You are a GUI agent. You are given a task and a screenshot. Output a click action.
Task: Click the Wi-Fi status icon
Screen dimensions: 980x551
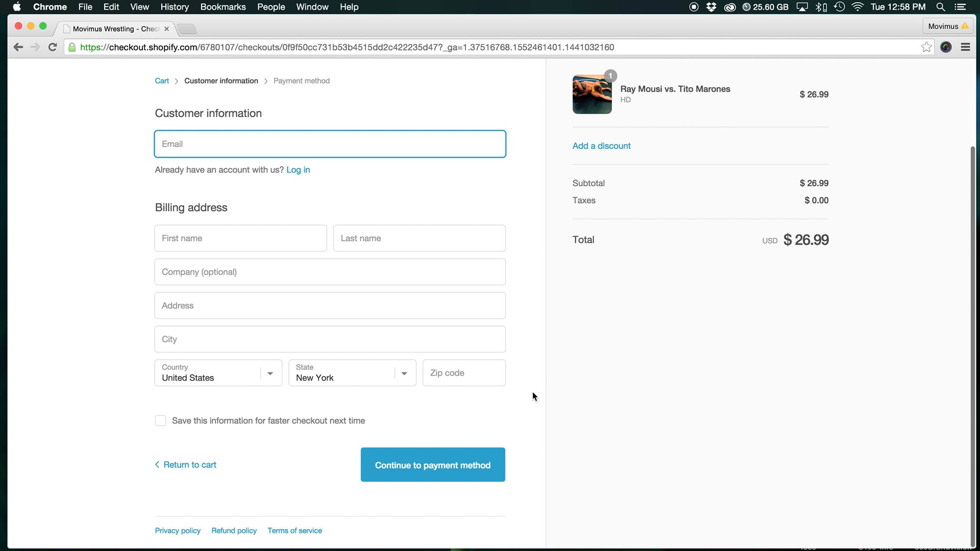(x=857, y=7)
